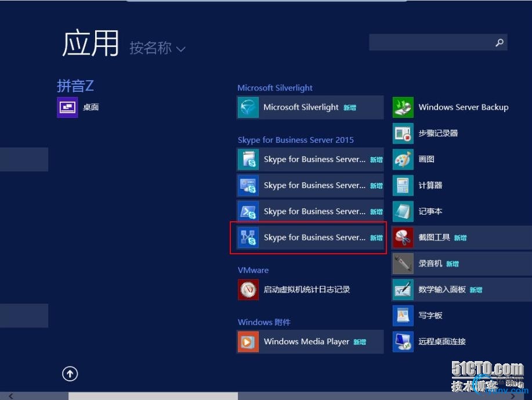532x400 pixels.
Task: Open 步骤记录器 steps recorder icon
Action: click(x=403, y=134)
